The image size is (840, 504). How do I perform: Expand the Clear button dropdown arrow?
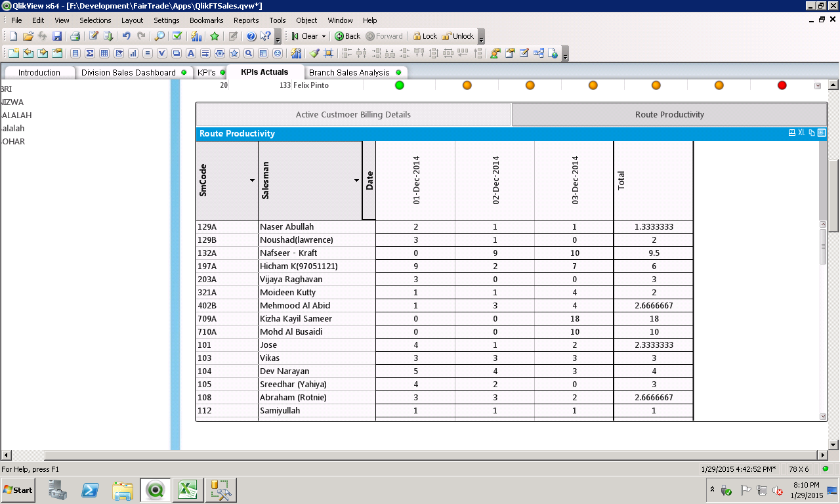tap(324, 36)
